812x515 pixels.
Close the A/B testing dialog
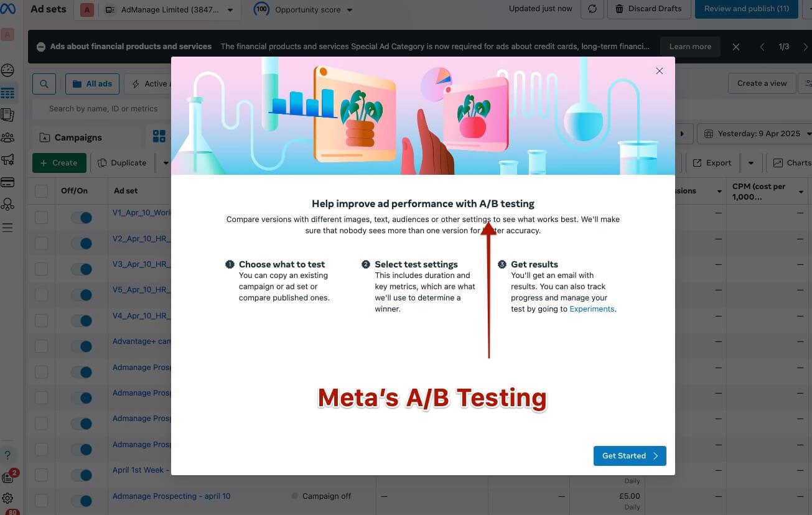[x=660, y=71]
